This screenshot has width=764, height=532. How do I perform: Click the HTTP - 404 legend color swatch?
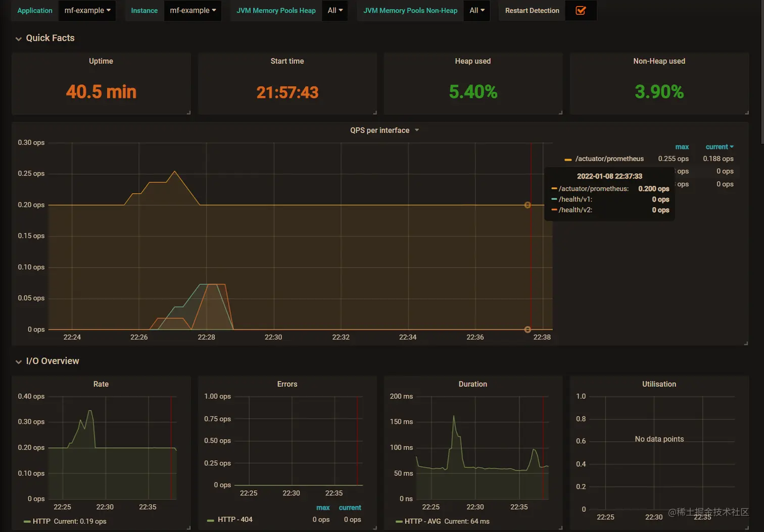[x=210, y=520]
